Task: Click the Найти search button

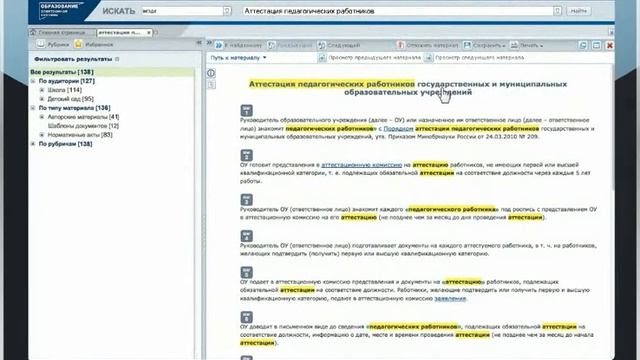Action: tap(578, 11)
